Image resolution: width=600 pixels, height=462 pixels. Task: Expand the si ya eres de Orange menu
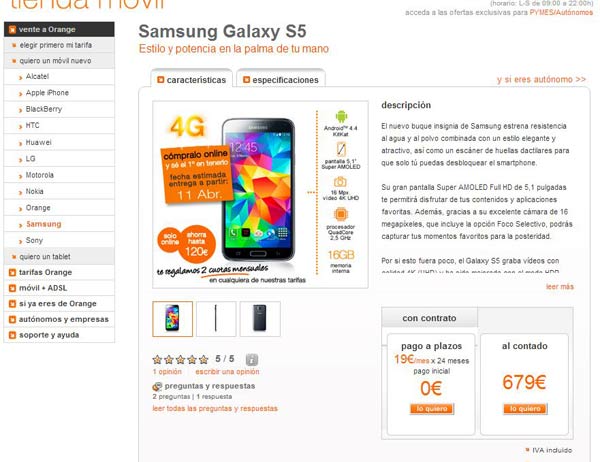[x=59, y=304]
